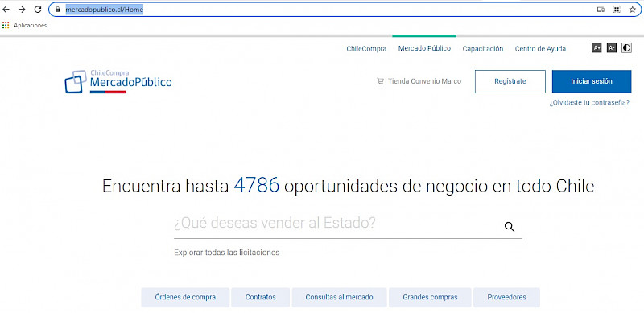Bookmark this page with the star icon
This screenshot has height=313, width=644.
coord(633,10)
